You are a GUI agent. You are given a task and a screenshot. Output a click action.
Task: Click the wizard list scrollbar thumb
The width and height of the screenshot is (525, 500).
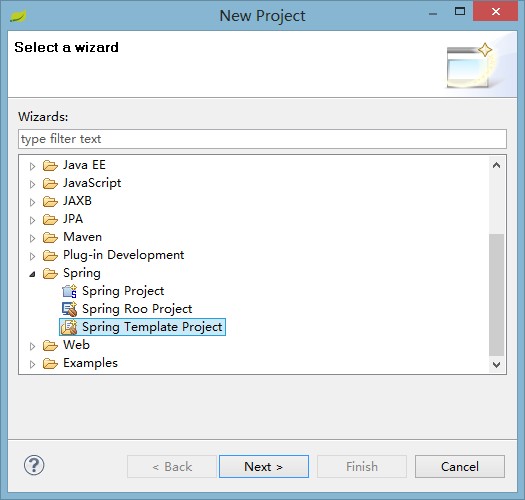click(497, 295)
